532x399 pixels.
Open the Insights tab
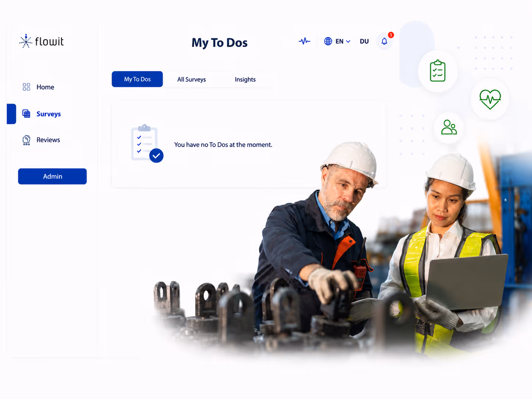[x=245, y=79]
